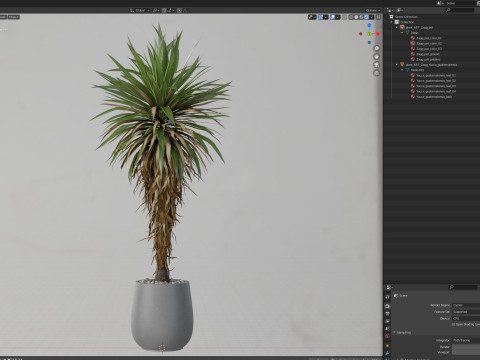Toggle snapping in the viewport header
480x360 pixels.
click(164, 10)
